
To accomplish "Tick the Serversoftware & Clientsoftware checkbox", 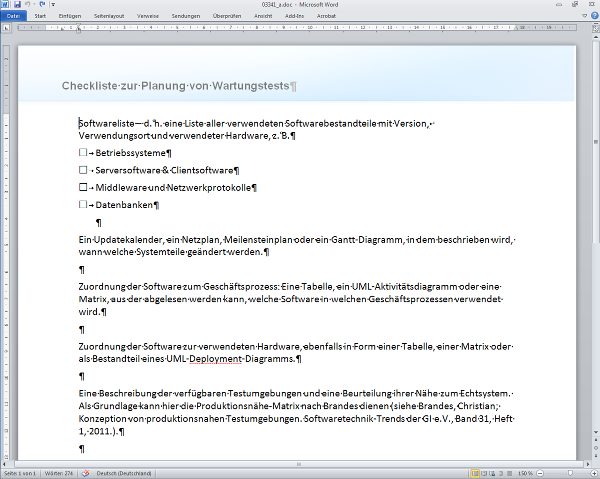I will [x=82, y=170].
